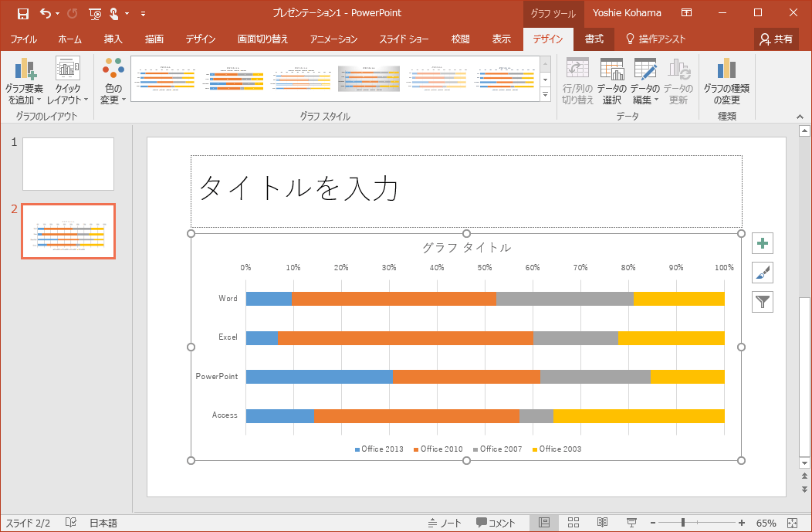Zoom in with the plus button
The width and height of the screenshot is (812, 532).
tap(742, 524)
